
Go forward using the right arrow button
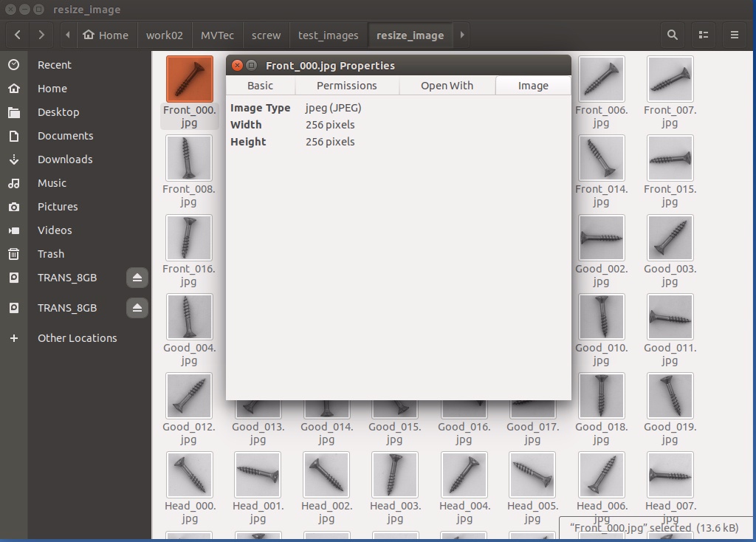(x=41, y=35)
